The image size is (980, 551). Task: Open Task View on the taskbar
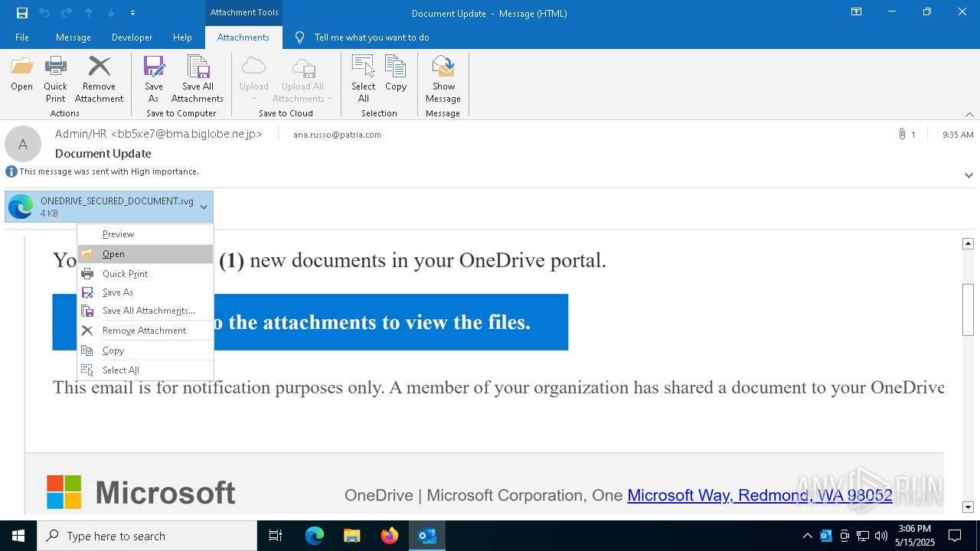276,536
